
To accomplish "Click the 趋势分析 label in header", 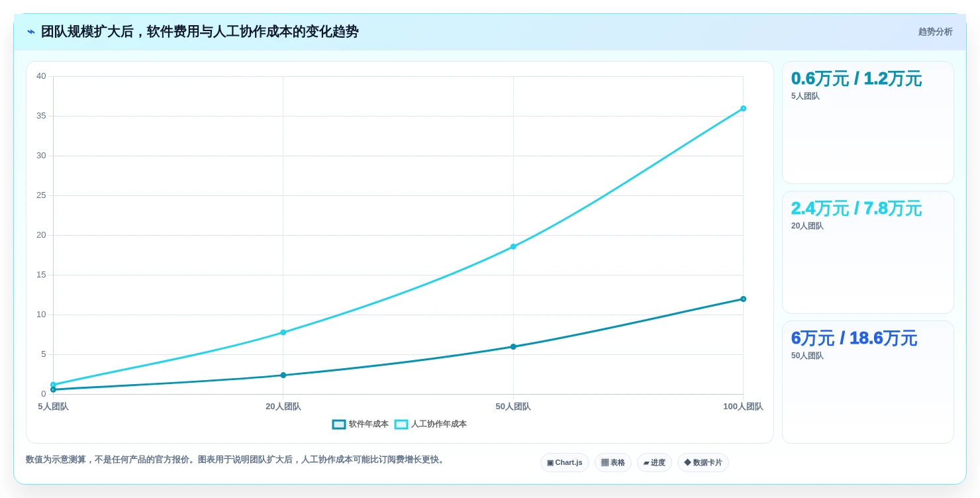I will coord(936,32).
